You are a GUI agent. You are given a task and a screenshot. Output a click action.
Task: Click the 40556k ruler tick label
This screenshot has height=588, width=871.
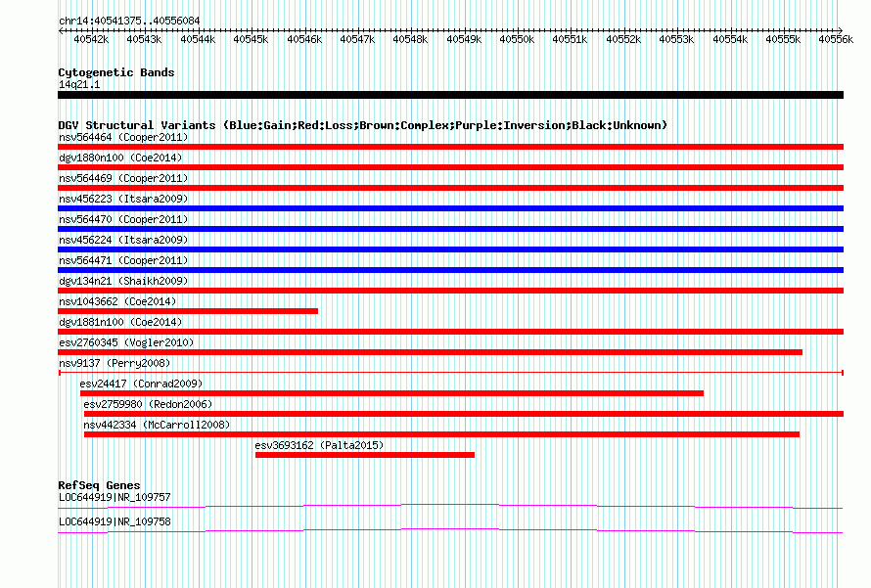pyautogui.click(x=836, y=39)
